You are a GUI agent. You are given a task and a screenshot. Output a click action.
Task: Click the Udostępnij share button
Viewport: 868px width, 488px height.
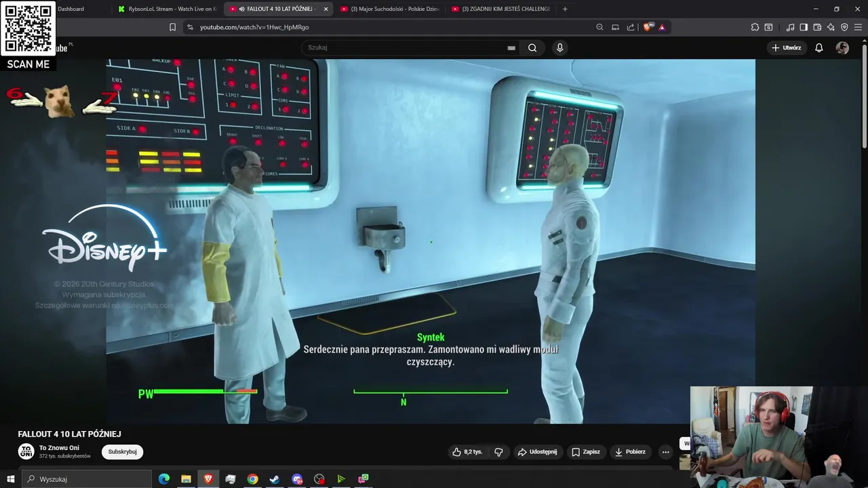[537, 451]
